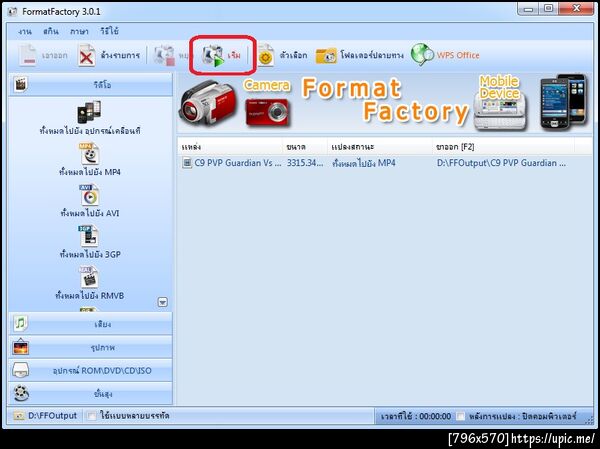Click the WPS Office globe icon
The width and height of the screenshot is (600, 449).
tap(422, 54)
